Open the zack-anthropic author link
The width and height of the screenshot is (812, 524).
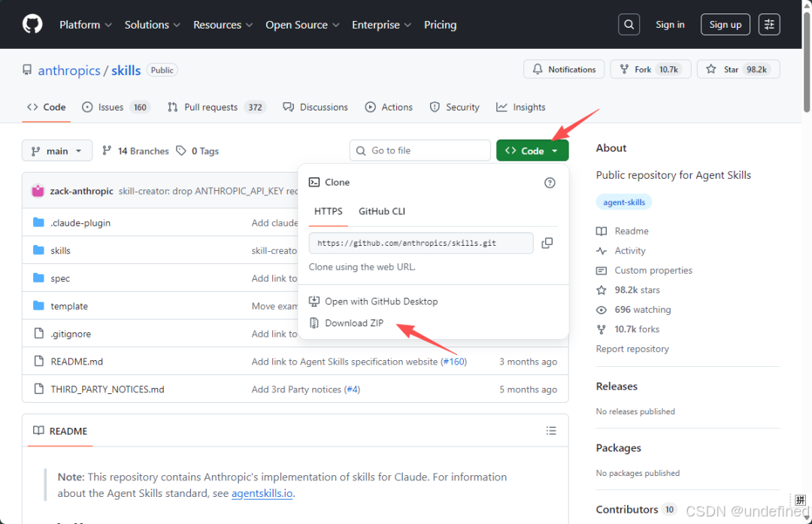pos(81,191)
